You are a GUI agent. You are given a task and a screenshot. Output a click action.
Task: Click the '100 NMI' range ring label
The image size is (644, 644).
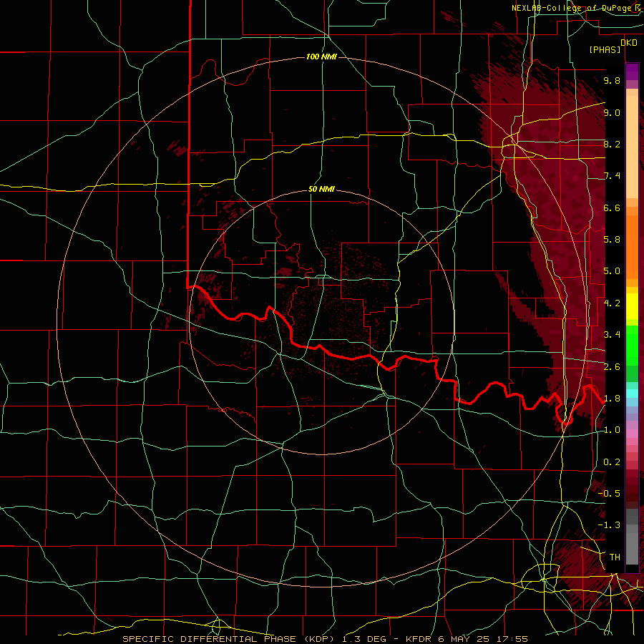(x=321, y=57)
